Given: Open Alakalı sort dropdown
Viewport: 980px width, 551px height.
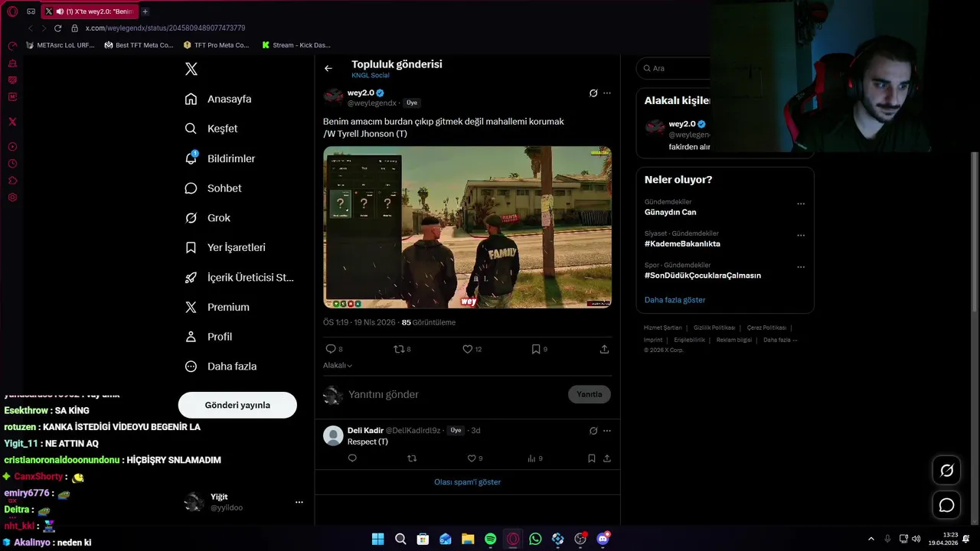Looking at the screenshot, I should point(338,366).
